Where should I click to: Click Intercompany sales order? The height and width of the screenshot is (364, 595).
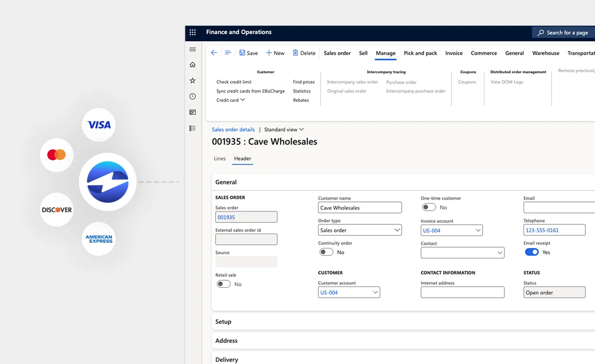click(353, 82)
